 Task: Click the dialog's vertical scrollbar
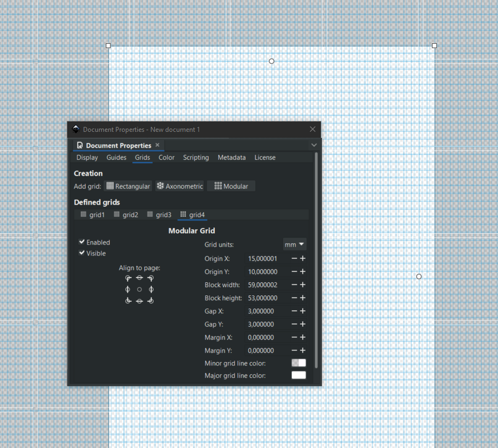316,260
